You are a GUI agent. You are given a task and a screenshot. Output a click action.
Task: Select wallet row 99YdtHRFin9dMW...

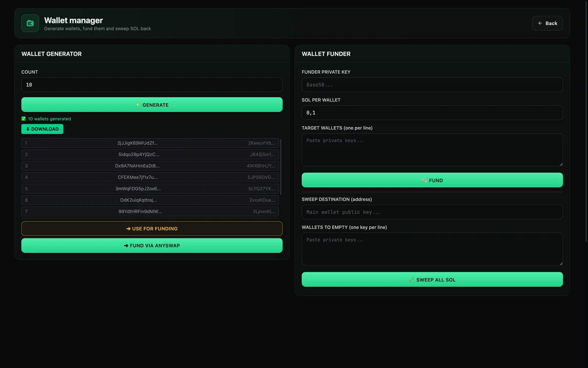pyautogui.click(x=150, y=212)
